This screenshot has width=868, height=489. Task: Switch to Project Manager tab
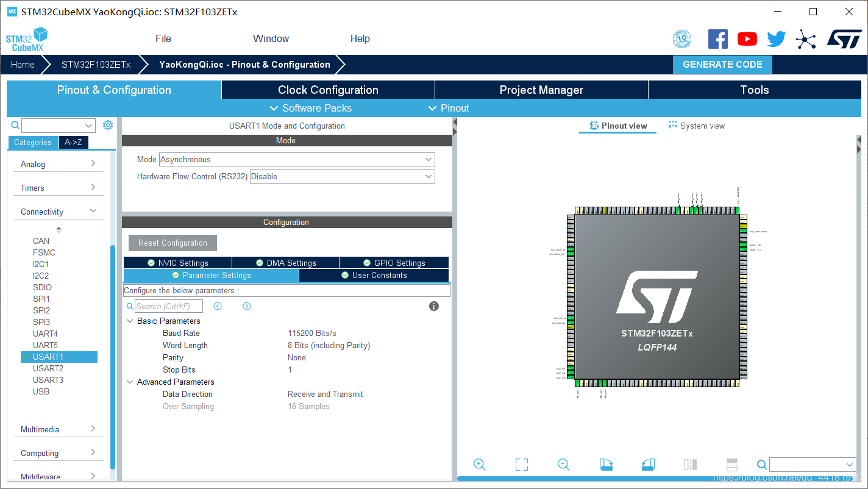point(541,90)
